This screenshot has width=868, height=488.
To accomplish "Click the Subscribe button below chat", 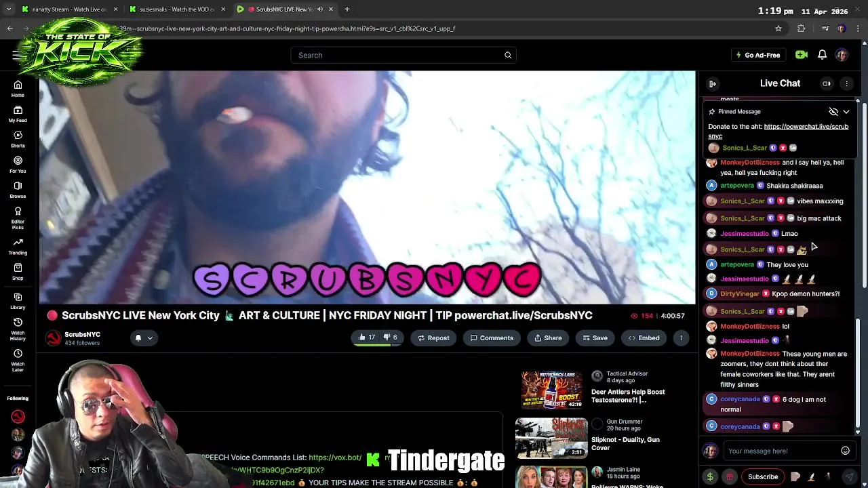I will coord(763,476).
